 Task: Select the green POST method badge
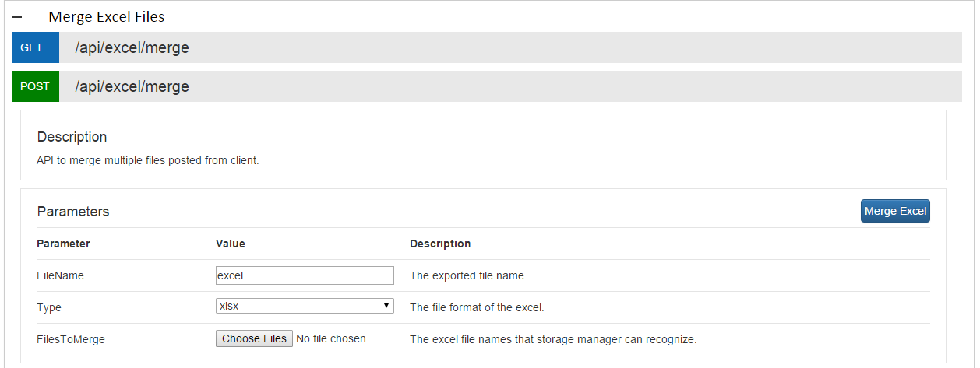coord(35,86)
